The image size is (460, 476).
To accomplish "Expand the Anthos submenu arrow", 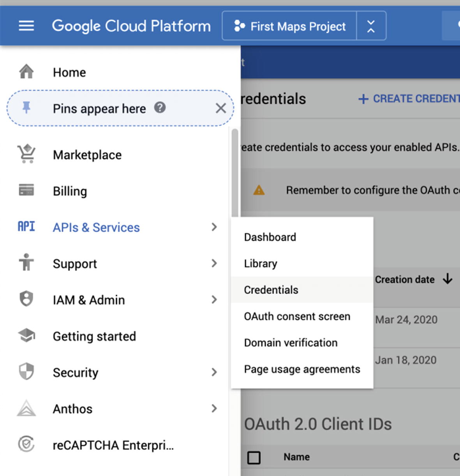I will (x=214, y=408).
